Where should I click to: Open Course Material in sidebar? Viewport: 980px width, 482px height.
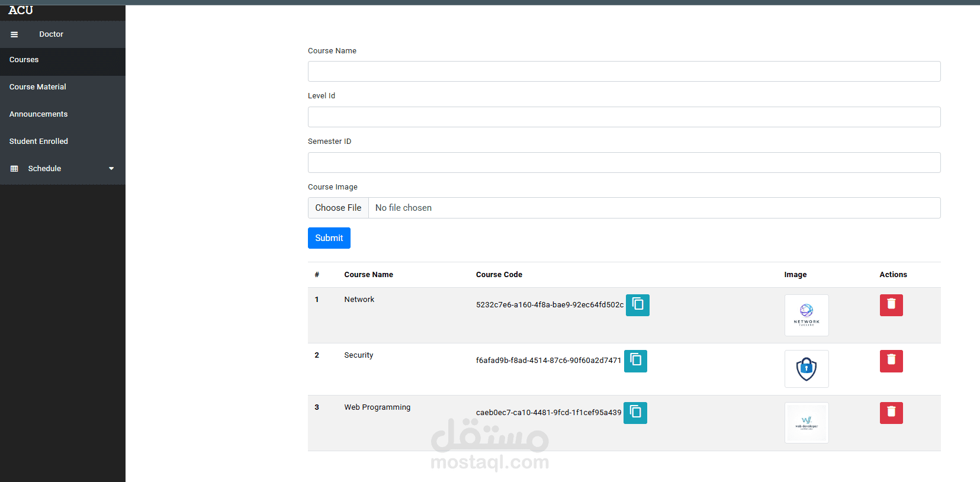(63, 87)
